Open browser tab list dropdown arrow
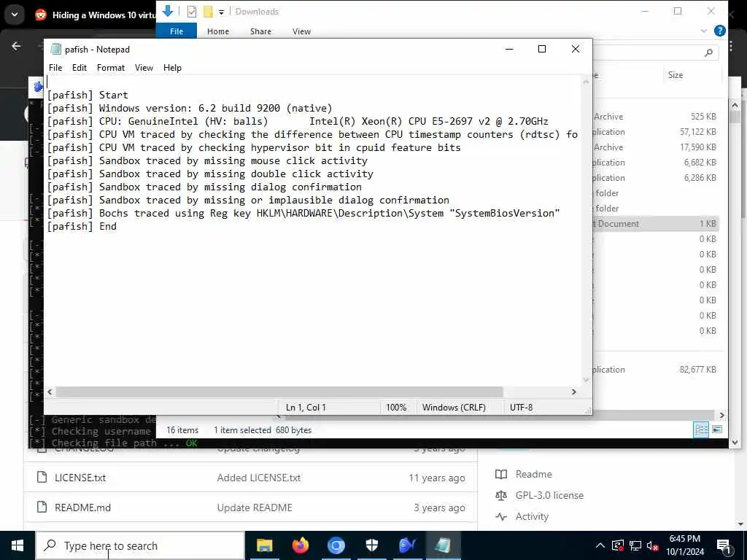This screenshot has width=747, height=560. tap(15, 15)
